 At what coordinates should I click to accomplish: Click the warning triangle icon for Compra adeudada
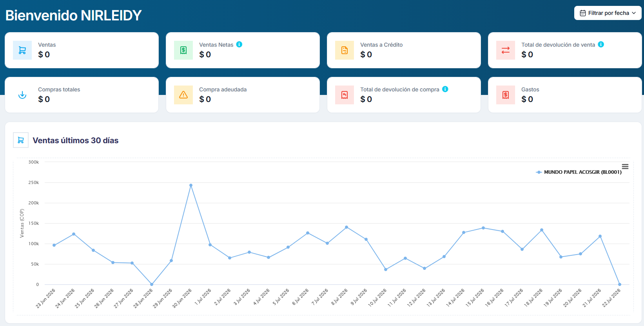[183, 95]
